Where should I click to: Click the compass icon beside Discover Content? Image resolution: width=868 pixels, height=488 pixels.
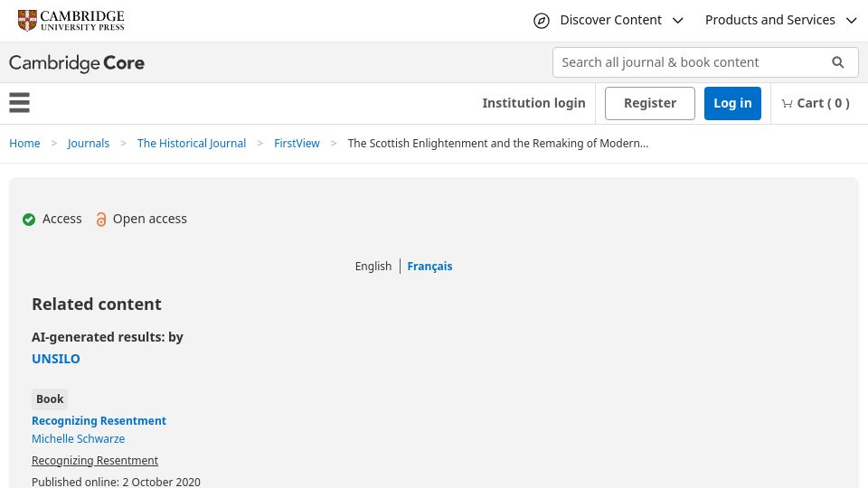tap(541, 21)
